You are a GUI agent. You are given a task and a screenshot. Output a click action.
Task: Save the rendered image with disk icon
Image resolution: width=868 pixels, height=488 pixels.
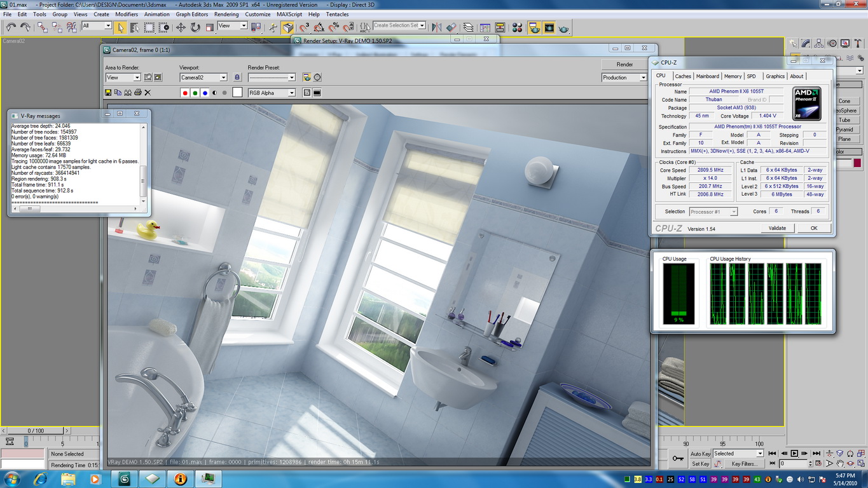coord(109,93)
